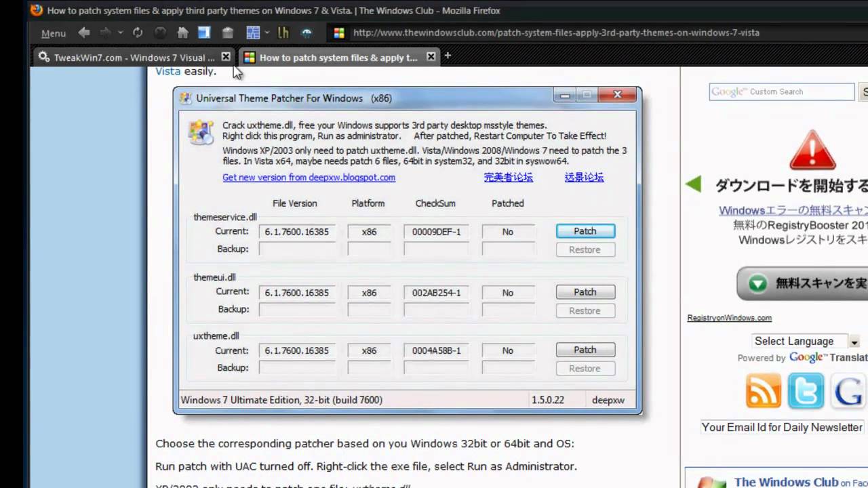Click the Universal Theme Patcher title bar icon
Image resolution: width=868 pixels, height=488 pixels.
click(186, 98)
